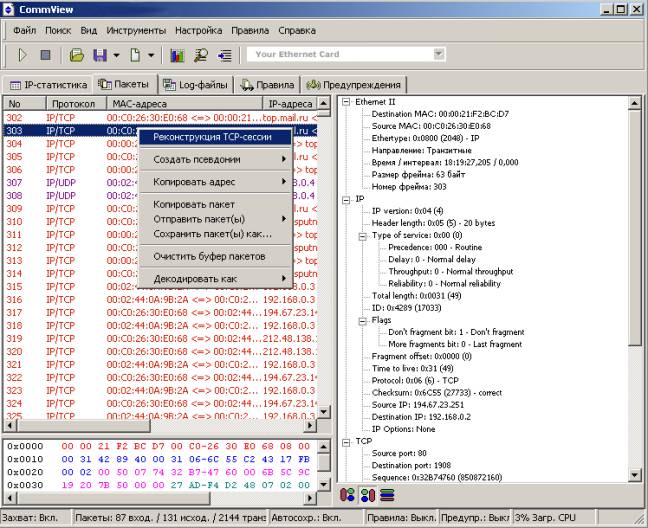Stop capture using the stop square icon

(x=45, y=55)
